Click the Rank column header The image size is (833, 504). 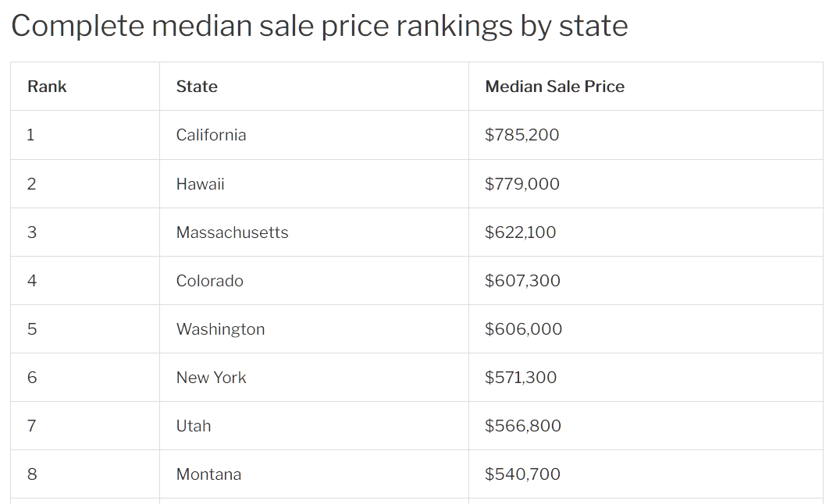point(47,87)
